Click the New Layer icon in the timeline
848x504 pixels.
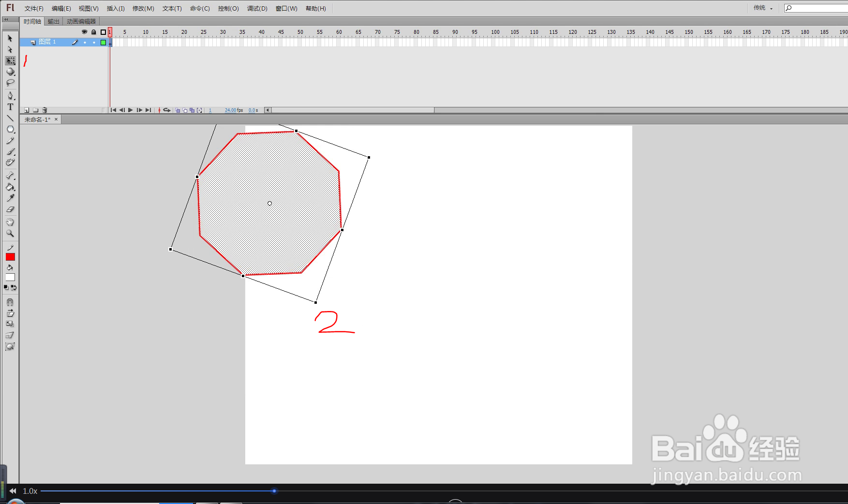[27, 110]
